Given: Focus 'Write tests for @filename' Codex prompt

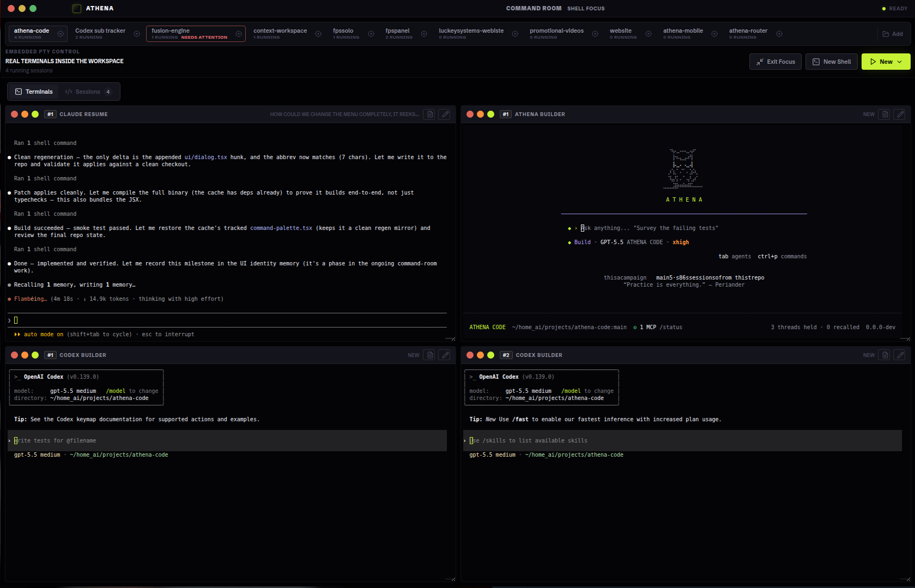Looking at the screenshot, I should click(x=226, y=440).
